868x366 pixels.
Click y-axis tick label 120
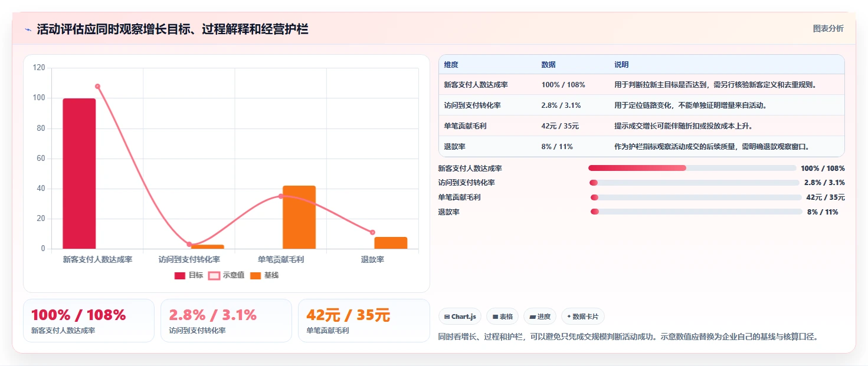pyautogui.click(x=39, y=68)
